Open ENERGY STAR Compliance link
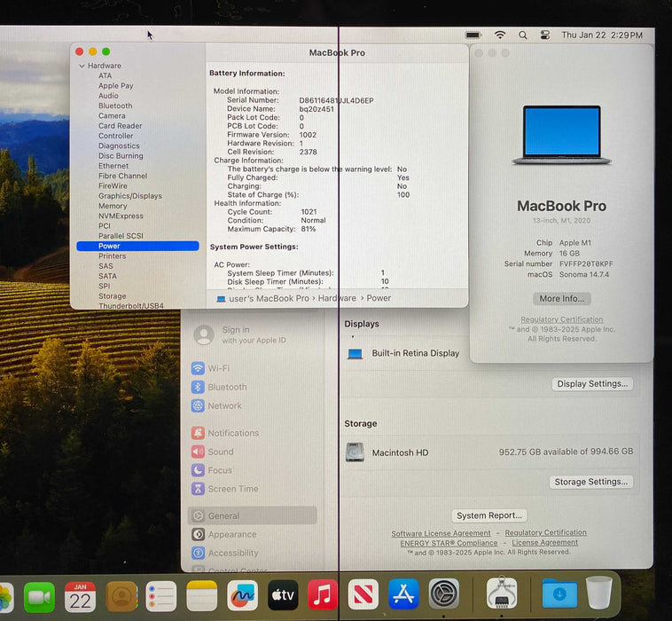Screen dimensions: 672x621 click(449, 543)
